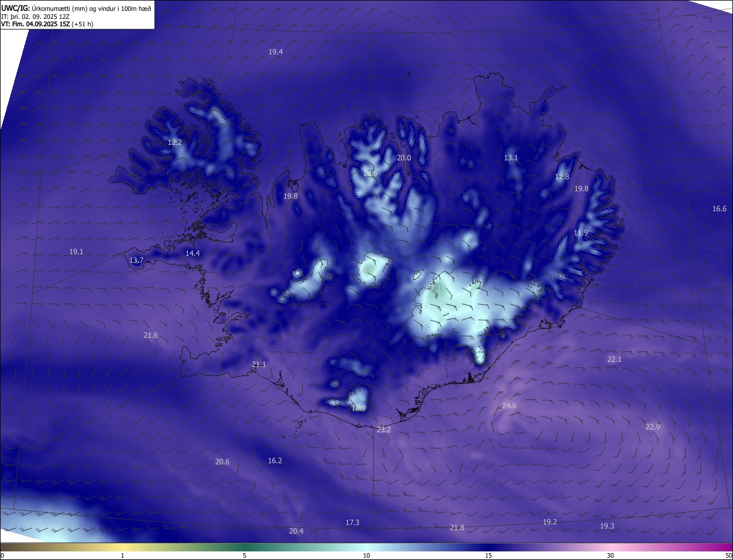The image size is (733, 560).
Task: Select the 'IT: þri. 02. 09. 2025 12Z' line
Action: click(x=36, y=17)
